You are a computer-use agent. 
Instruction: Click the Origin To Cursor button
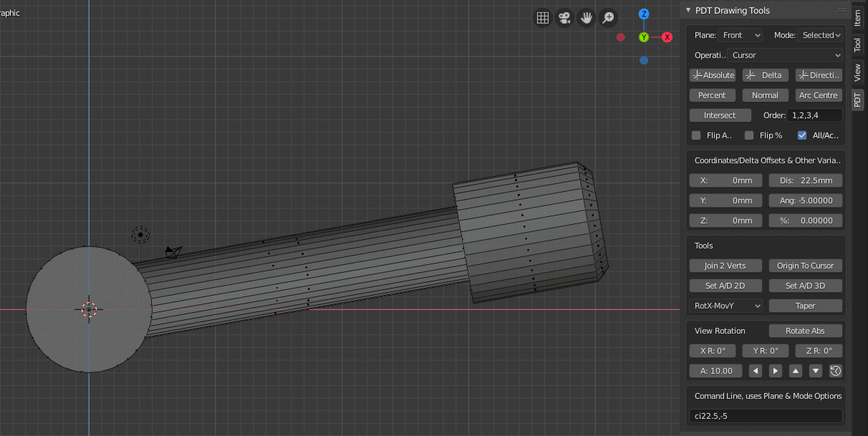pyautogui.click(x=805, y=266)
